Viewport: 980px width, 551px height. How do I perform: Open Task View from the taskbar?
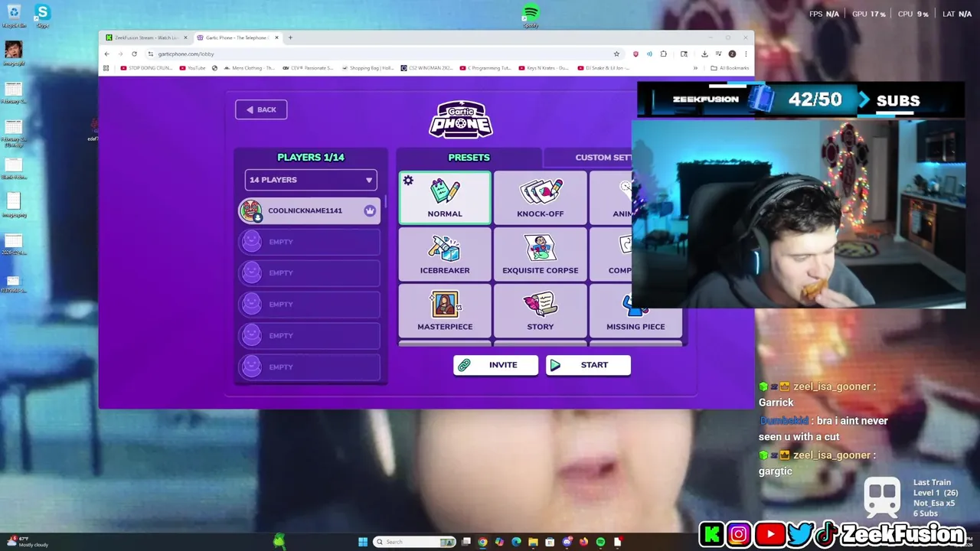465,542
